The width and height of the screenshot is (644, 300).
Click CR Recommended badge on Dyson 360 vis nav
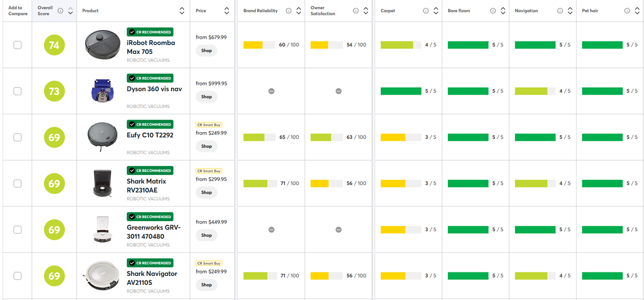150,78
